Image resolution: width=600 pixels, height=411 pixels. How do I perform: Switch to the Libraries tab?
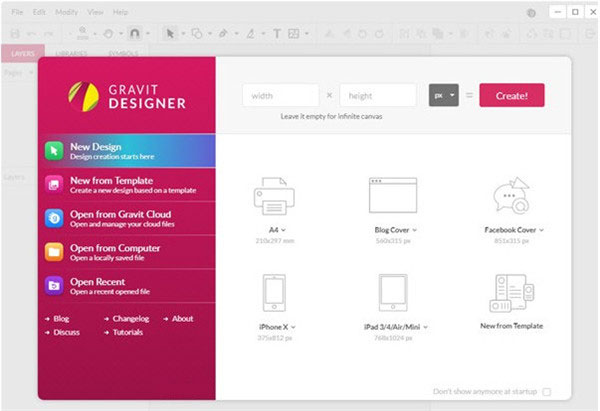coord(71,53)
